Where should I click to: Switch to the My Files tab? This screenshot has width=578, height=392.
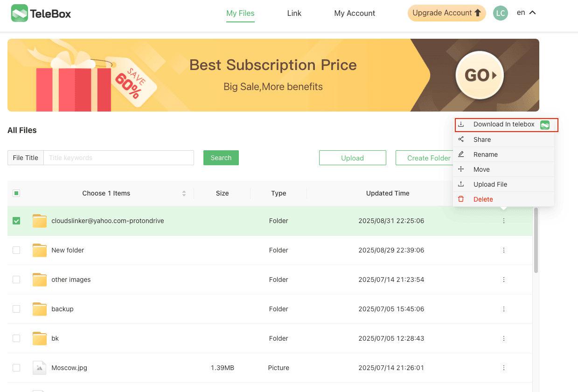[240, 14]
